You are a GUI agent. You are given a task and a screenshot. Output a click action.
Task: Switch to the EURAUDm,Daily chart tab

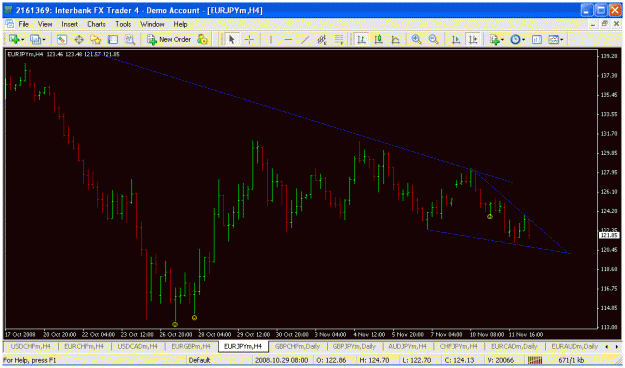tap(574, 346)
